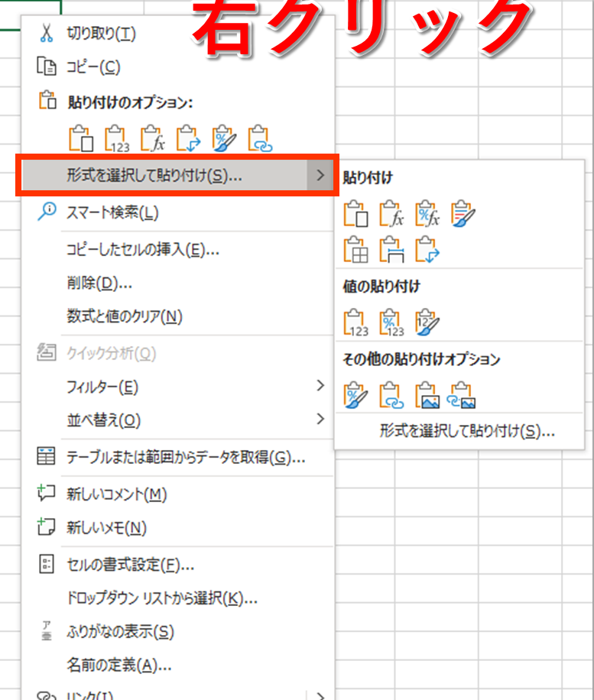This screenshot has width=594, height=700.
Task: Select Keep Source Formatting icon in submenu
Action: click(x=463, y=213)
